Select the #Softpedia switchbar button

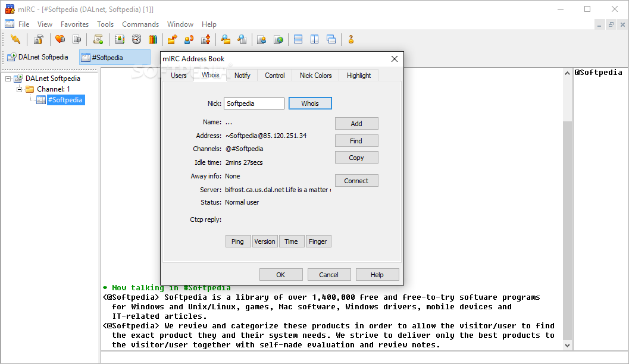click(x=115, y=57)
